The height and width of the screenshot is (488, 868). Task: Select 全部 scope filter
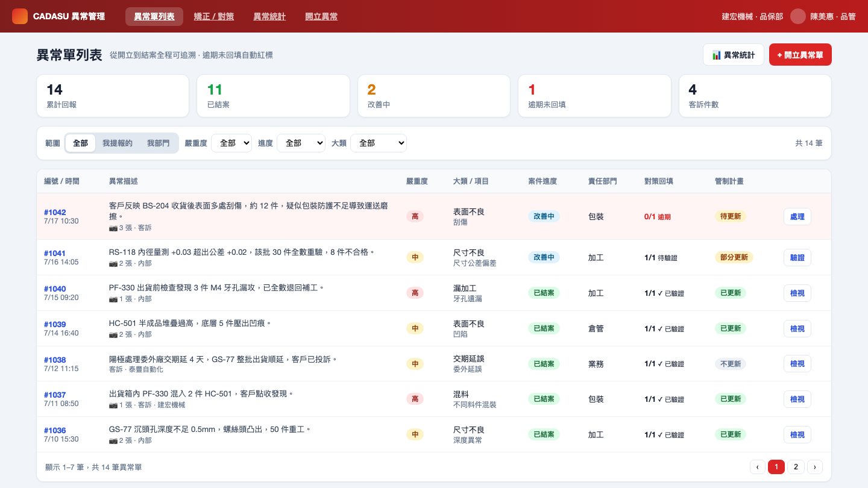tap(80, 143)
